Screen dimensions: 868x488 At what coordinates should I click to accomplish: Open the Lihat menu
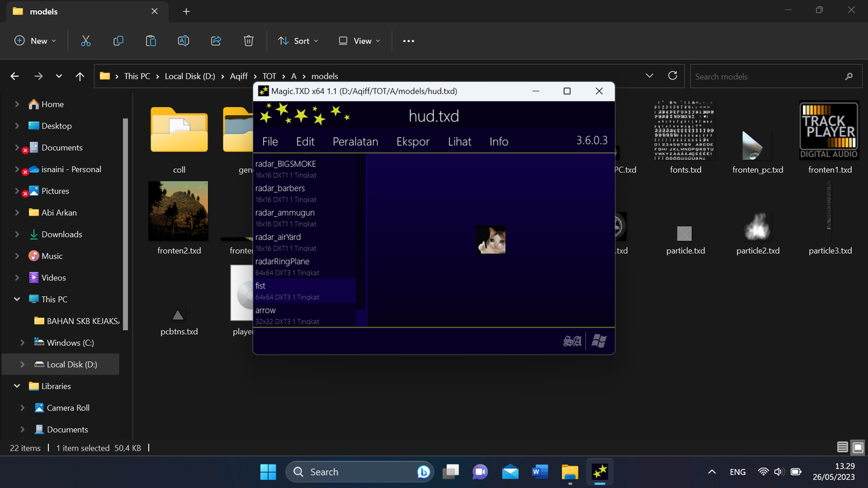[460, 142]
